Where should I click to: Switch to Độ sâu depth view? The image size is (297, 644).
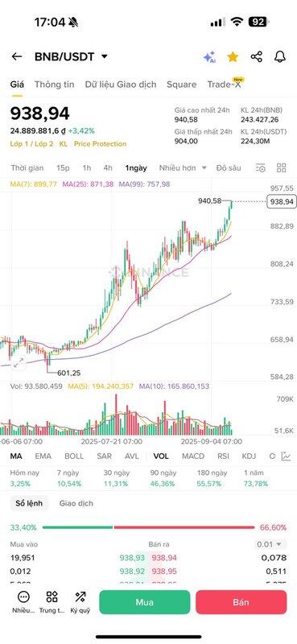tap(229, 168)
